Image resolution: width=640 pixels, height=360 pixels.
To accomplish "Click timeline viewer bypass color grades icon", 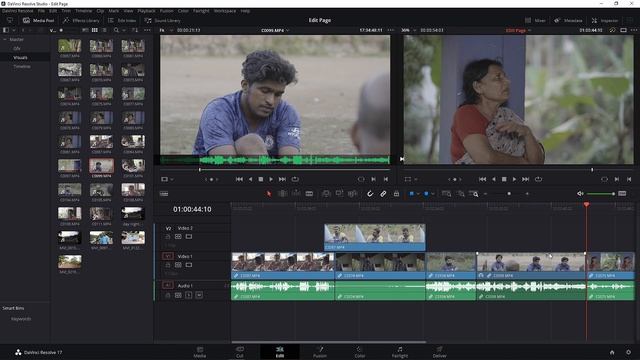I will click(x=612, y=30).
